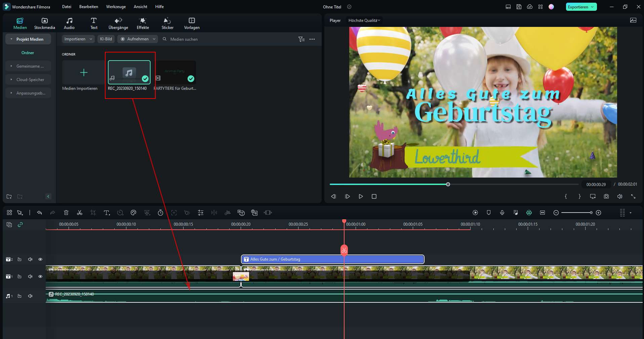Open the Hilfe menu

[160, 7]
